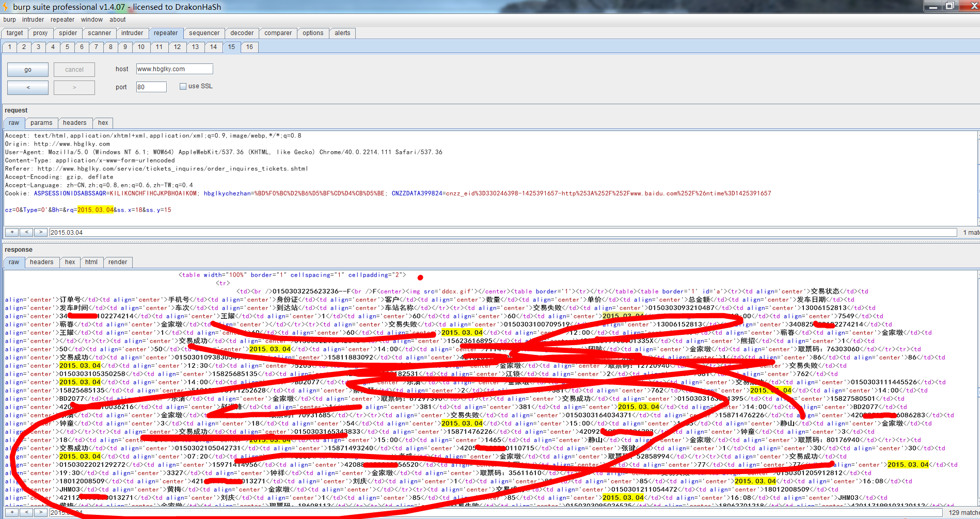Image resolution: width=980 pixels, height=519 pixels.
Task: Open the intruder menu in menu bar
Action: [x=33, y=20]
